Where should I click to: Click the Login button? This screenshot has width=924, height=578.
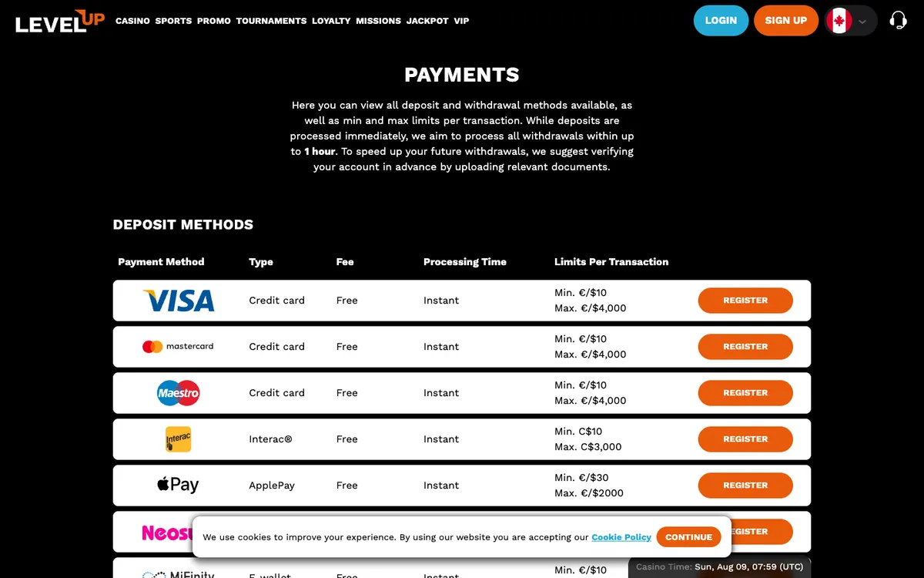721,21
